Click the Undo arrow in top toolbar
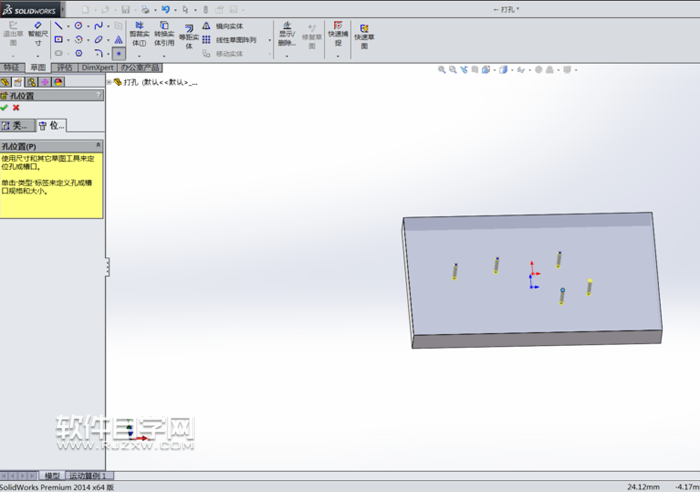Image resolution: width=700 pixels, height=492 pixels. [x=166, y=9]
